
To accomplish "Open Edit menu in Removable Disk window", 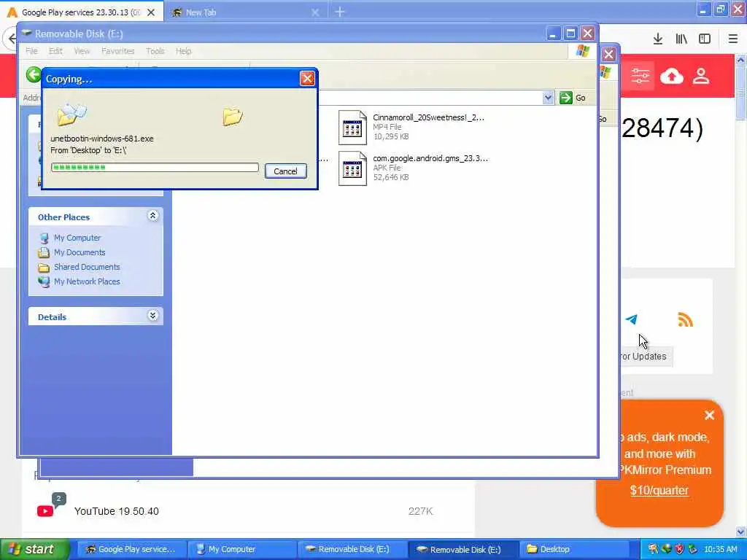I will pos(55,51).
